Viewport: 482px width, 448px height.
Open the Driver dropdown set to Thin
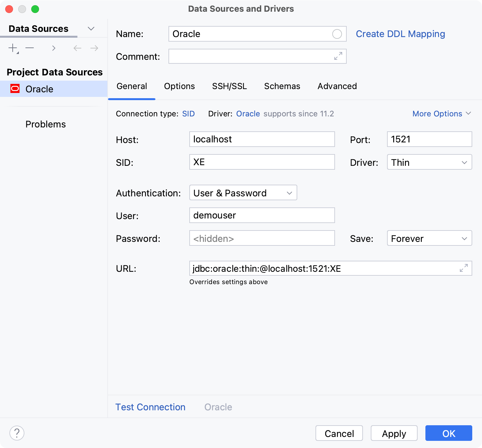(429, 162)
